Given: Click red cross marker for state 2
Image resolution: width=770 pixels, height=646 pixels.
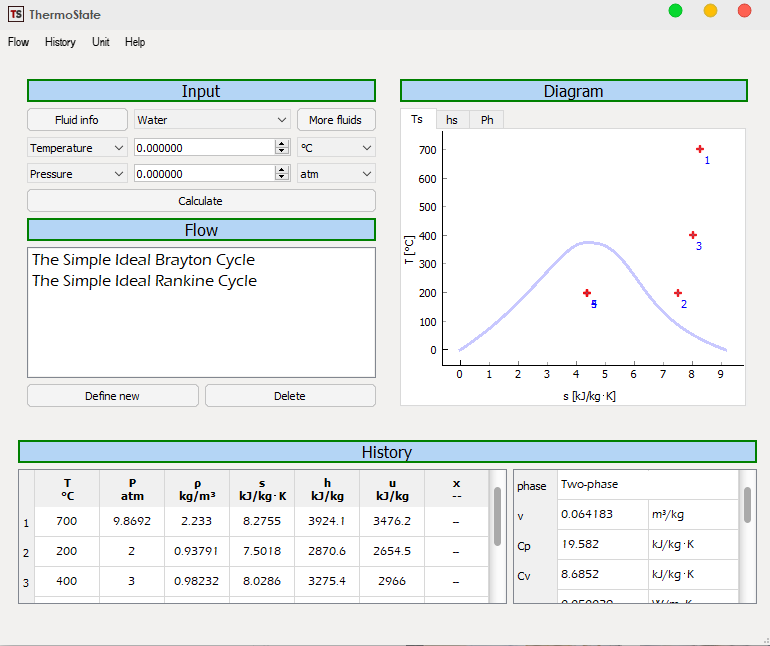Looking at the screenshot, I should (678, 293).
